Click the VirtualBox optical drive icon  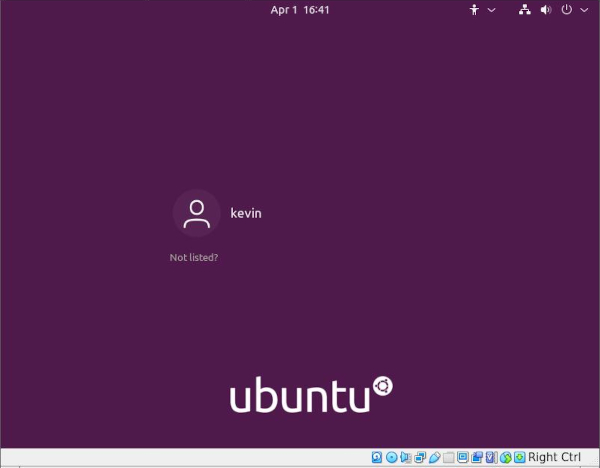(x=391, y=458)
